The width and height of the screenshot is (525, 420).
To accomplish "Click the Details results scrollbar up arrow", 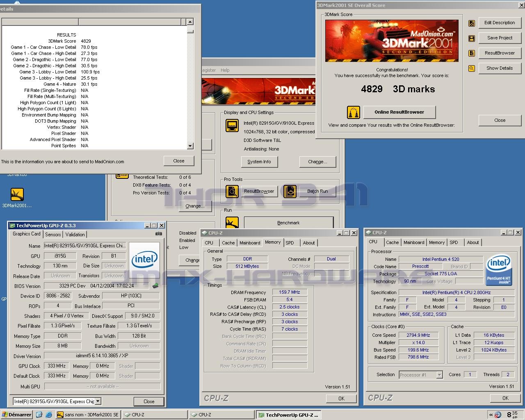I will pos(190,22).
